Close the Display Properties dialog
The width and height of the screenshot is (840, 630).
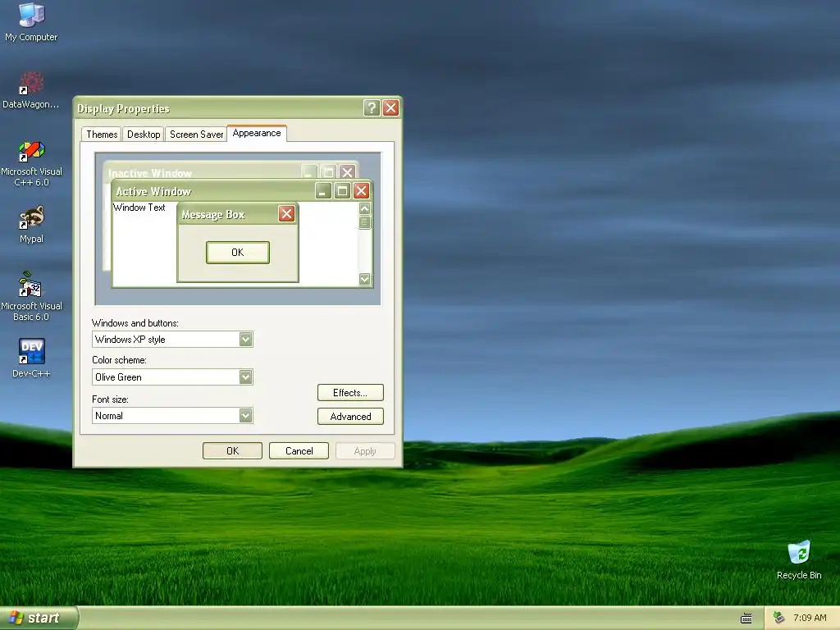pos(391,108)
